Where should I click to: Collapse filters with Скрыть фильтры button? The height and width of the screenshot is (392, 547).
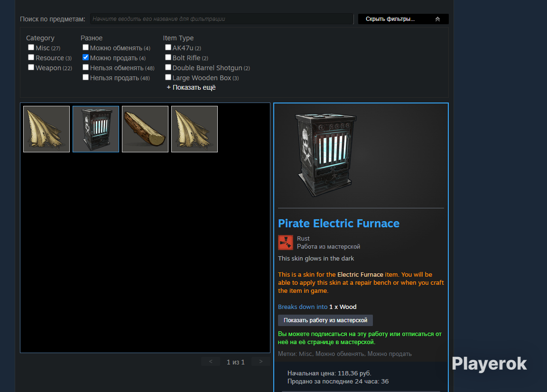click(403, 19)
